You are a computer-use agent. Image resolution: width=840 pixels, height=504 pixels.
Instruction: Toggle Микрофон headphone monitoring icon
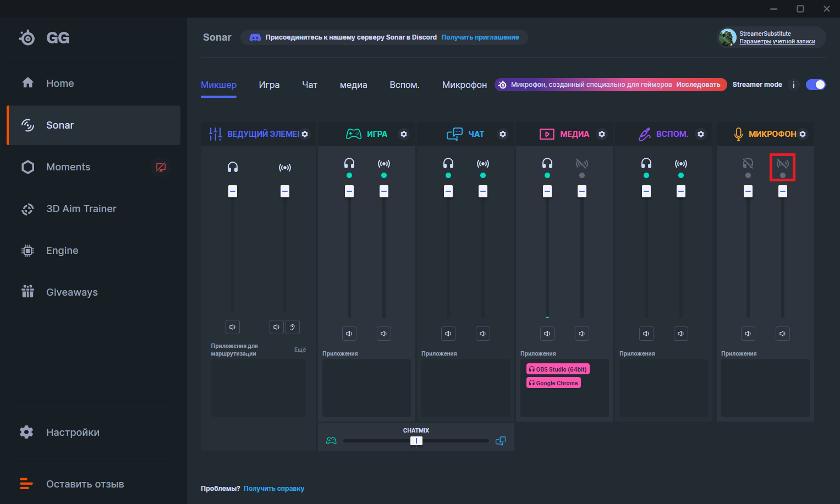click(748, 164)
